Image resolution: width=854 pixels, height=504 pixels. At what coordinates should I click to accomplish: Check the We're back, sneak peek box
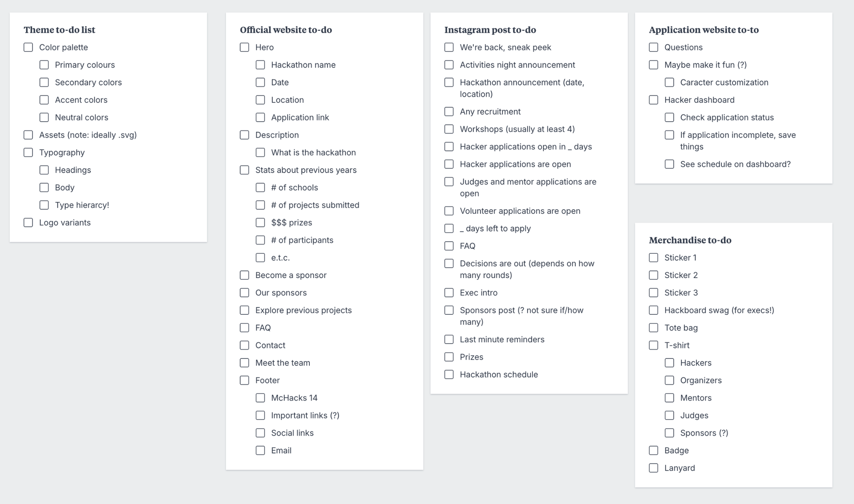click(449, 47)
